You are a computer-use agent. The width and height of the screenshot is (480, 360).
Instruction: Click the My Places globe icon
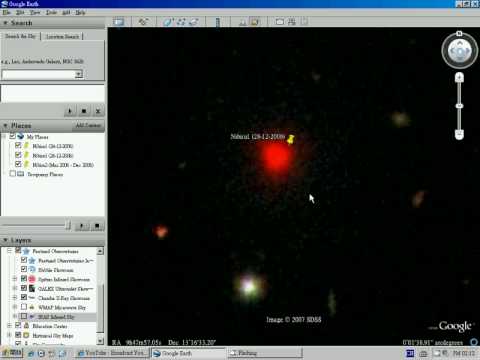[x=21, y=136]
